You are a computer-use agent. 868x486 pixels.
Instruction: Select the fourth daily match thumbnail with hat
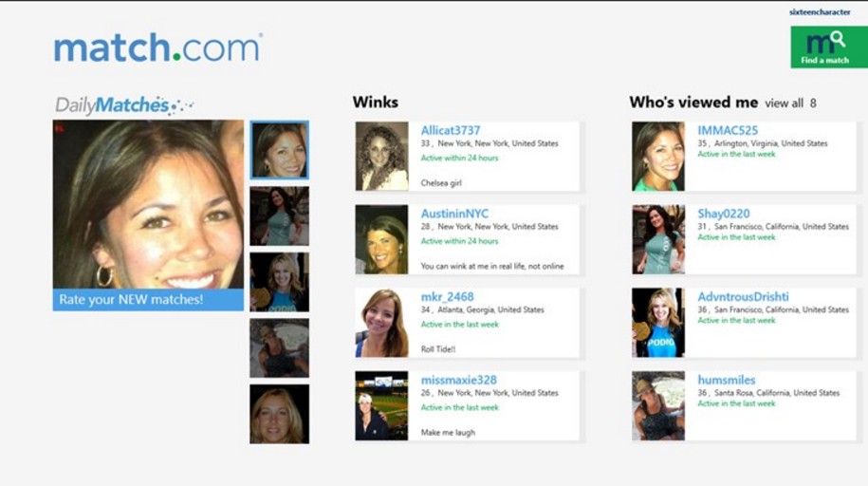coord(279,348)
